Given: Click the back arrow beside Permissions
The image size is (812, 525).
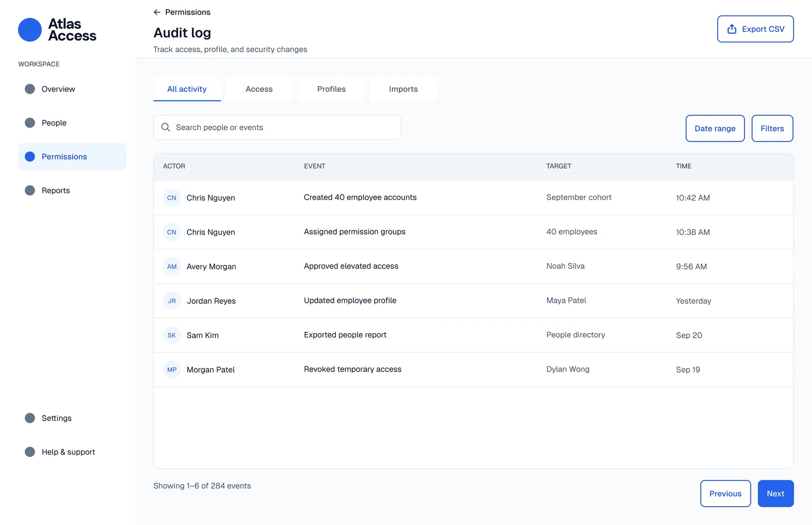Looking at the screenshot, I should click(157, 12).
